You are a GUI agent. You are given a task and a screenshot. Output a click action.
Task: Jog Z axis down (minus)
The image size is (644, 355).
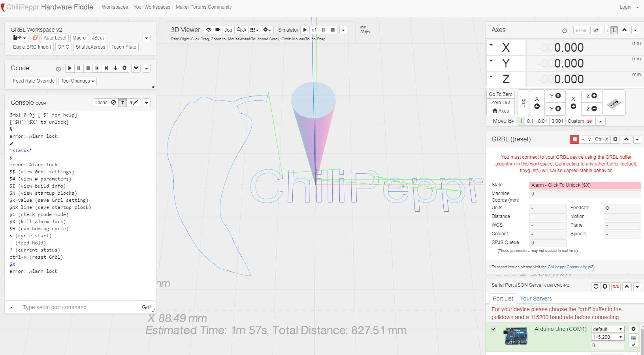click(591, 109)
